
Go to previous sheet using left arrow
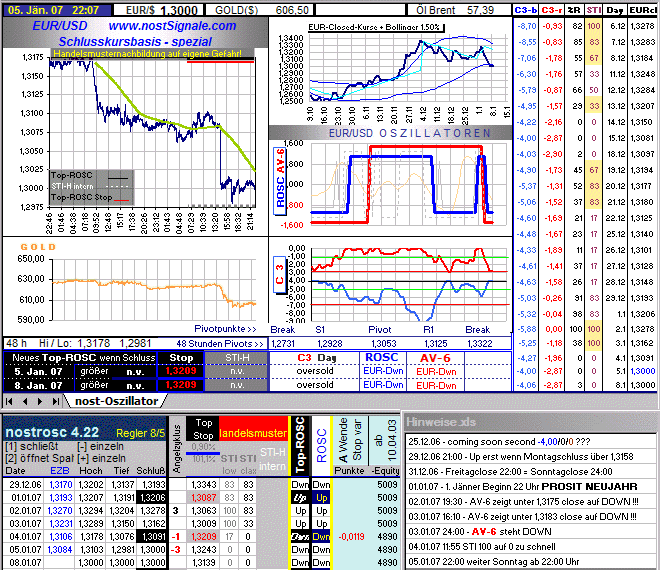point(25,401)
